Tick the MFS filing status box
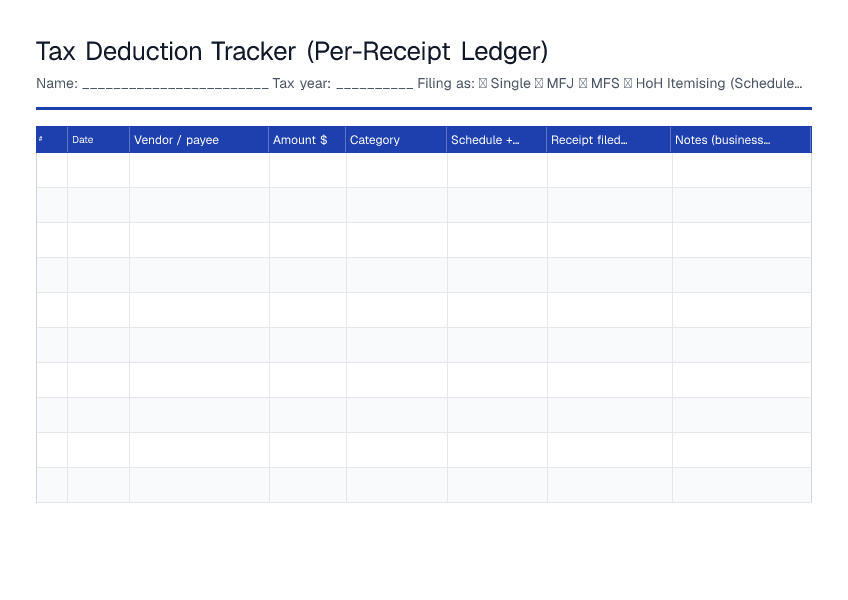 pyautogui.click(x=582, y=83)
